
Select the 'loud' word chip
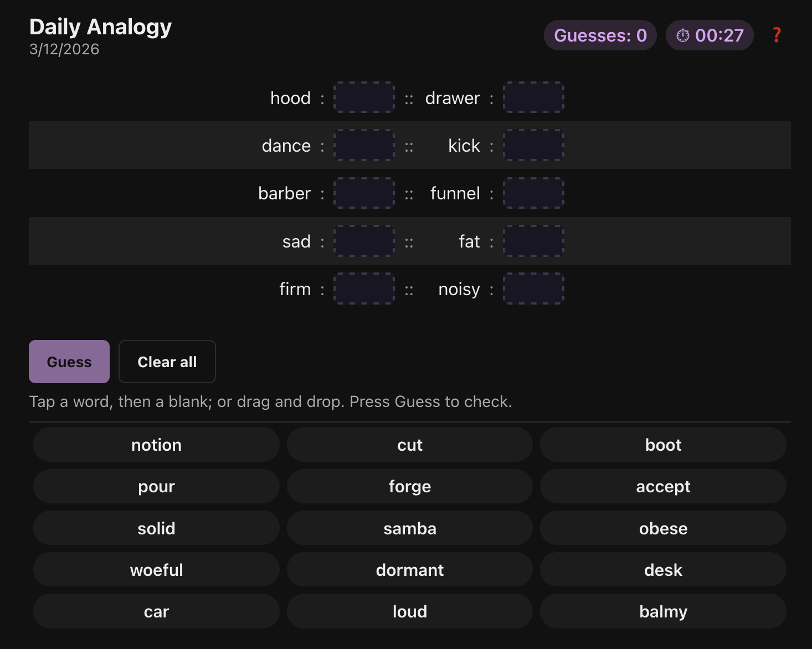(410, 611)
